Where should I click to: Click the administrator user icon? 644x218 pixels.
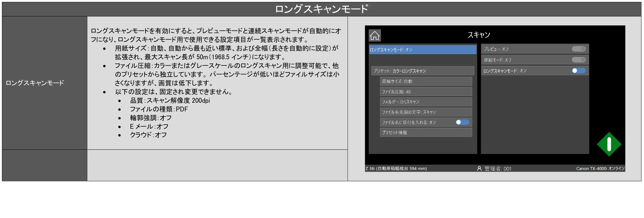[479, 168]
